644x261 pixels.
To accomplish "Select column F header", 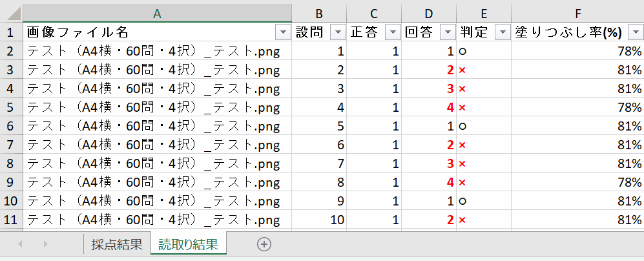I will (577, 13).
